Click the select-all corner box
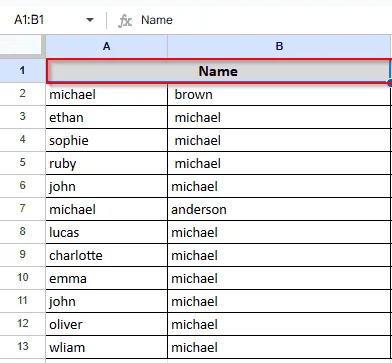392x363 pixels. [x=22, y=46]
